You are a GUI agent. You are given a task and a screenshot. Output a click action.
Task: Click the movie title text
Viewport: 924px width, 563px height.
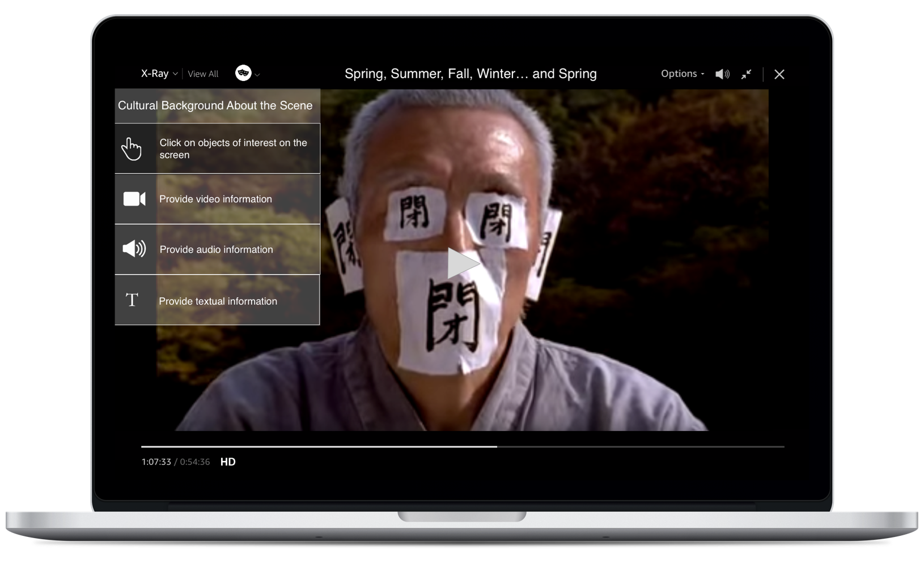point(471,74)
